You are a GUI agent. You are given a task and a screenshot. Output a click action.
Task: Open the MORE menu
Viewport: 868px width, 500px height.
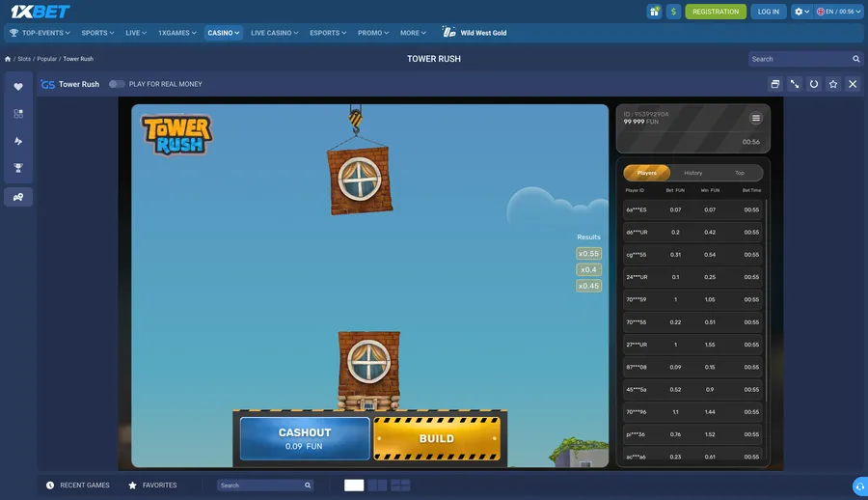[x=413, y=33]
